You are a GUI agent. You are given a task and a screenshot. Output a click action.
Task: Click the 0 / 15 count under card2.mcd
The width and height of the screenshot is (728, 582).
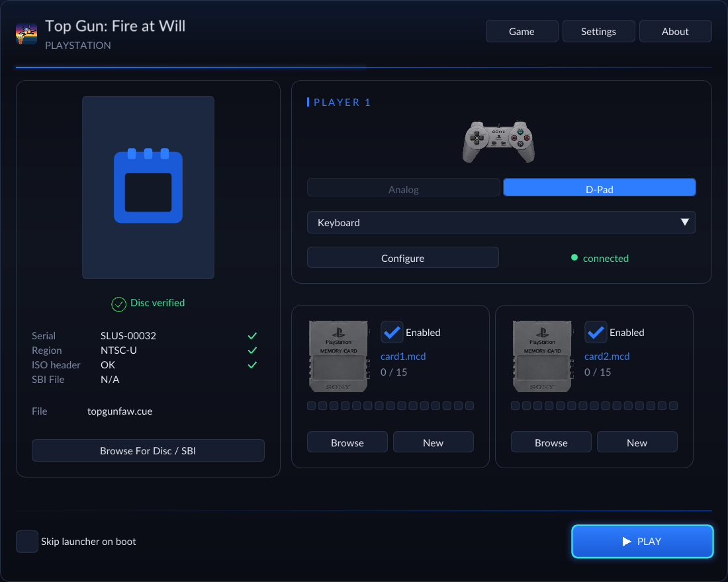pos(598,372)
